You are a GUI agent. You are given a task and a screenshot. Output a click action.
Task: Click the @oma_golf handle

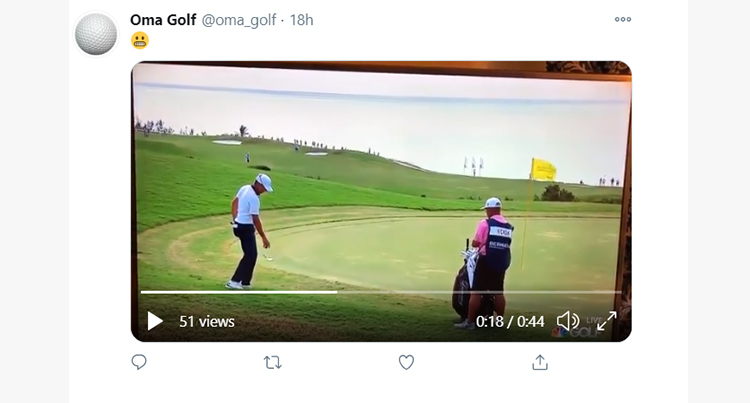click(x=239, y=20)
